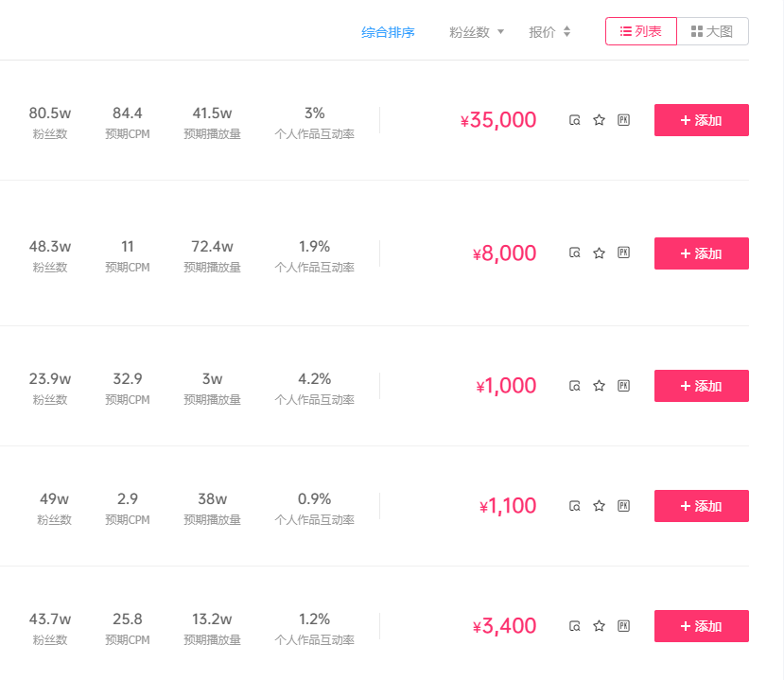Switch to 列表 list view
The width and height of the screenshot is (784, 680).
point(641,31)
